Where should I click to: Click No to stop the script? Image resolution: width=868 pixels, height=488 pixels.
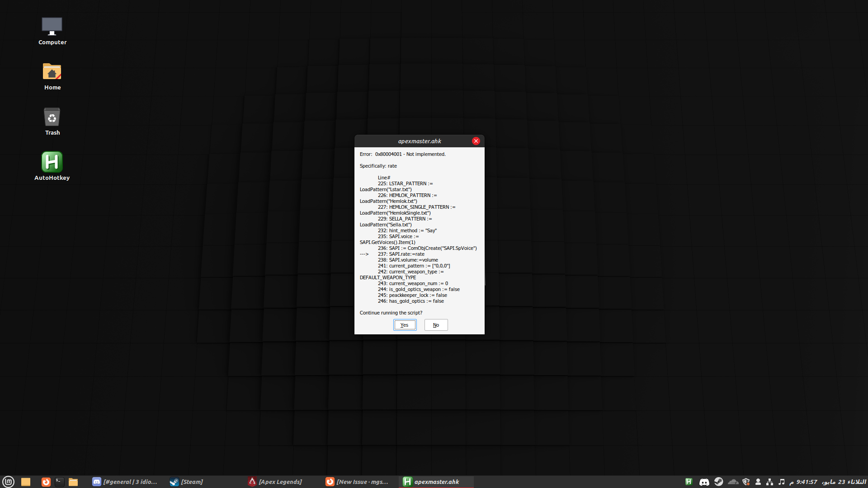point(435,325)
